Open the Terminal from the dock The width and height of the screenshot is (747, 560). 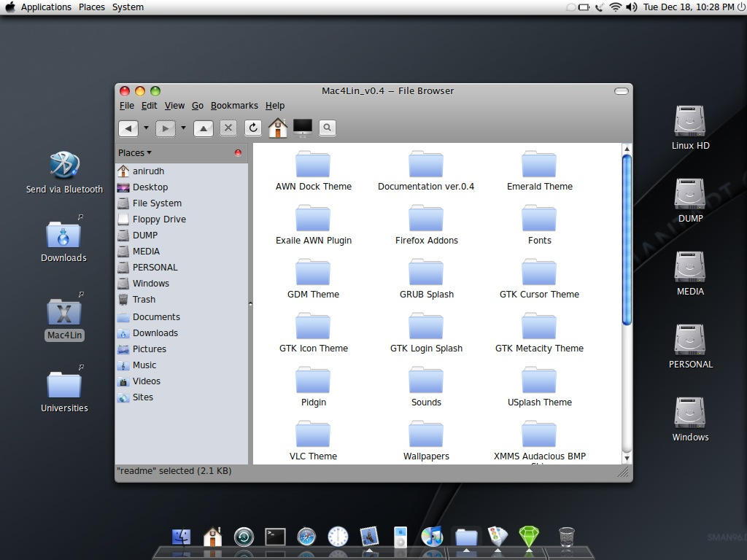tap(275, 536)
